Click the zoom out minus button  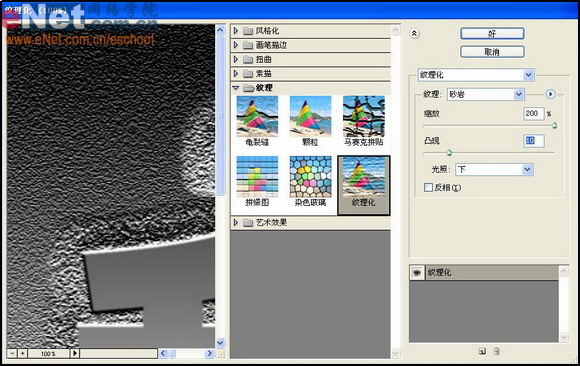[12, 353]
